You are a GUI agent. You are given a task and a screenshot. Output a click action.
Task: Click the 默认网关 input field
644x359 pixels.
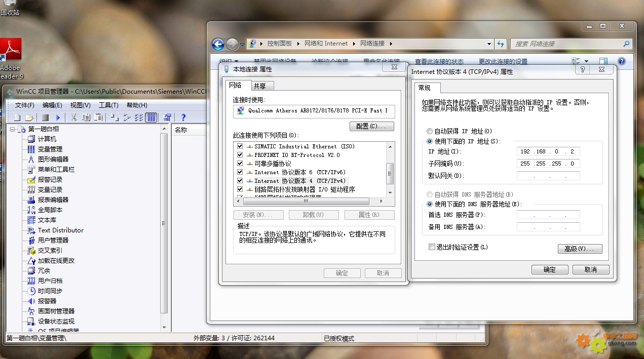548,176
